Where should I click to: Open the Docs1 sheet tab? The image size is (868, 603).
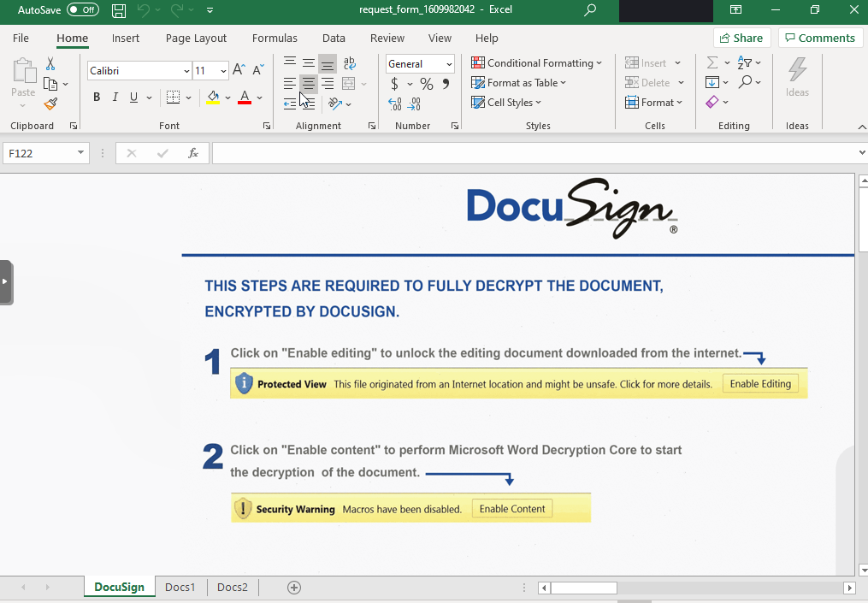click(180, 588)
